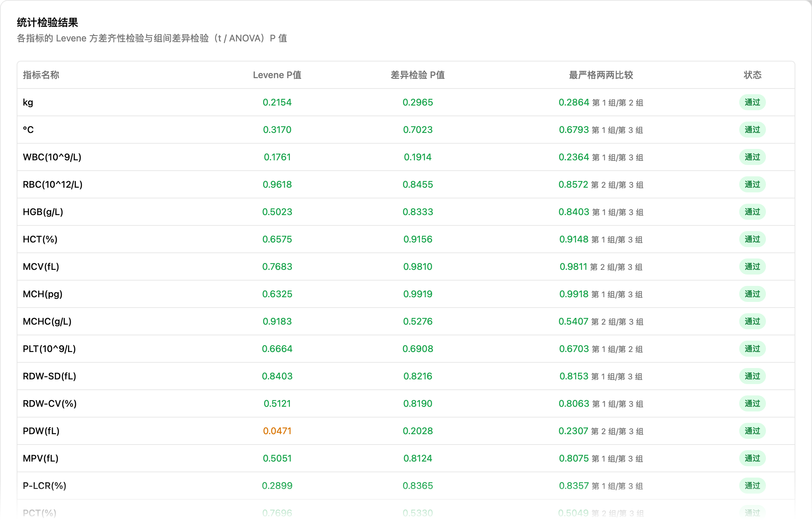Image resolution: width=812 pixels, height=521 pixels.
Task: Click the 差异检验 P值 column header
Action: tap(418, 75)
